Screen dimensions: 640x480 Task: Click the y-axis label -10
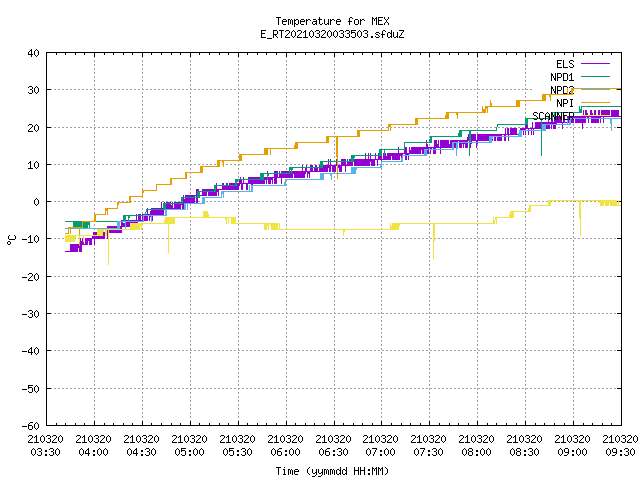(31, 239)
